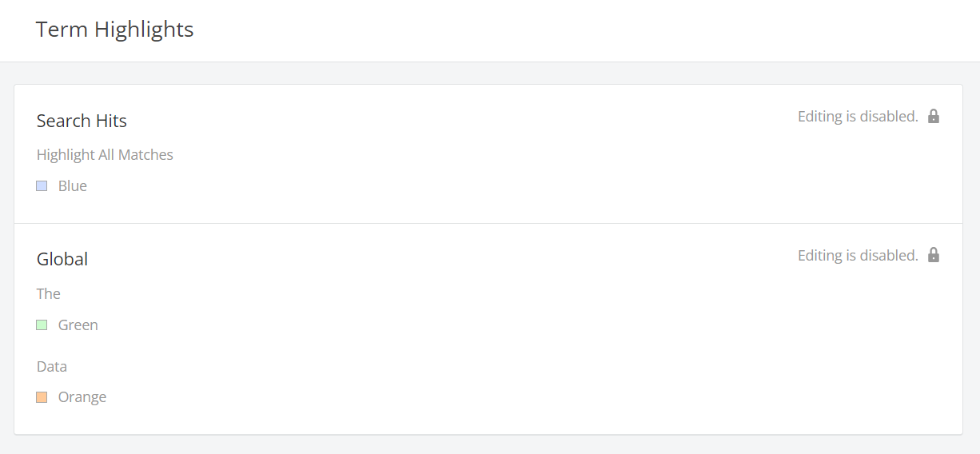Open the Search Hits section heading

[82, 121]
